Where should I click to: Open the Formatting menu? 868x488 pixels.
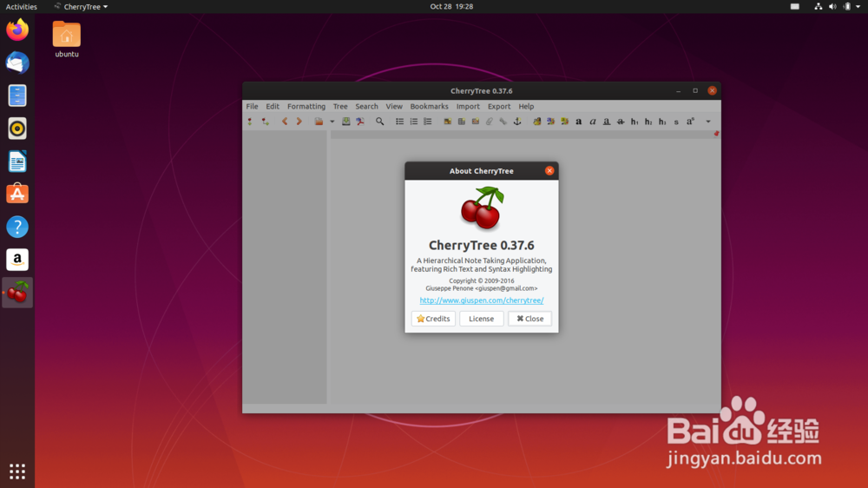(306, 106)
